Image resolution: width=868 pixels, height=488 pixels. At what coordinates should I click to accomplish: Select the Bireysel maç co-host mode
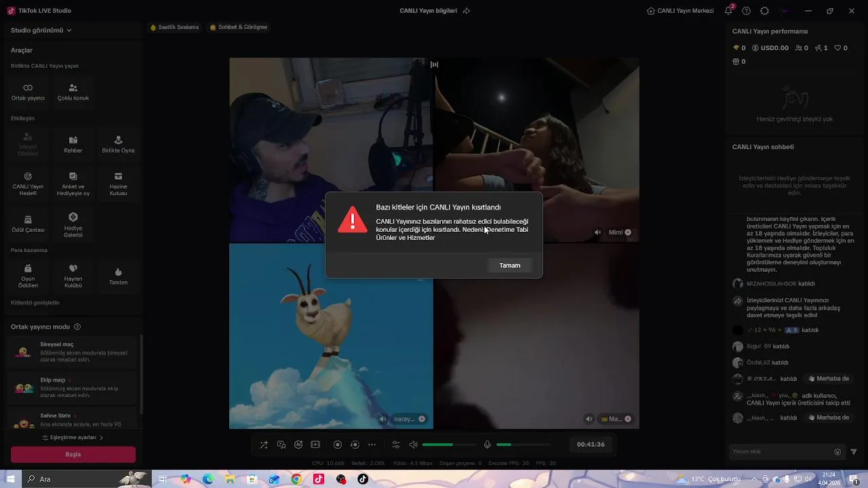[73, 352]
